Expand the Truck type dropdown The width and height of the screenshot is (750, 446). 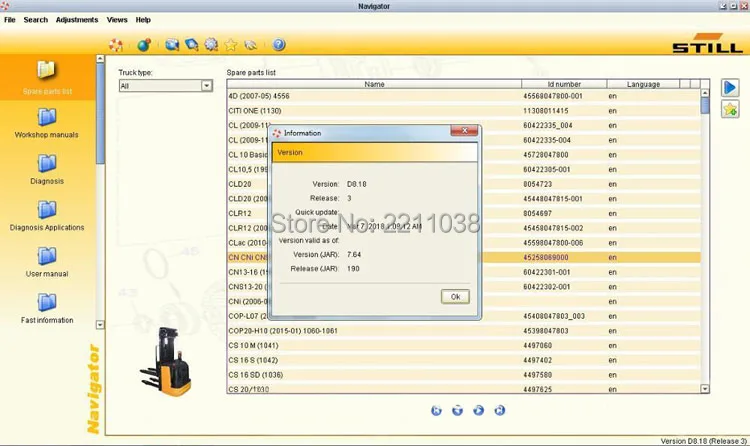(207, 86)
